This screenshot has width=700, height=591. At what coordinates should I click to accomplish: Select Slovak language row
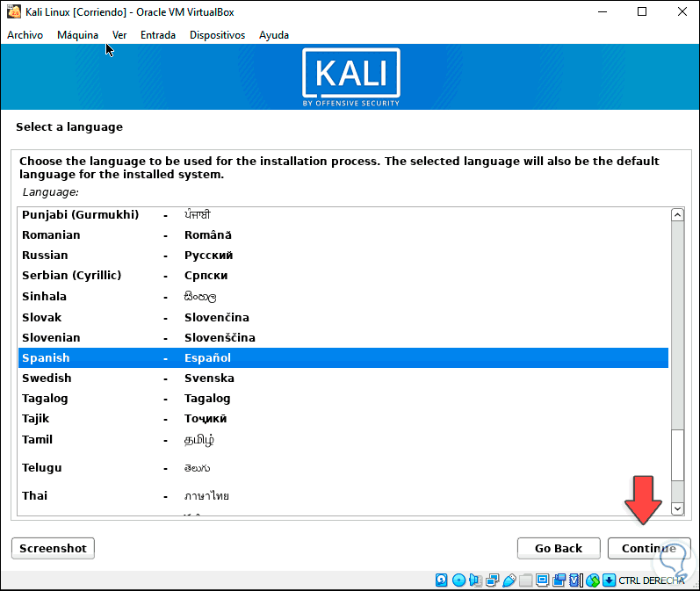tap(343, 317)
